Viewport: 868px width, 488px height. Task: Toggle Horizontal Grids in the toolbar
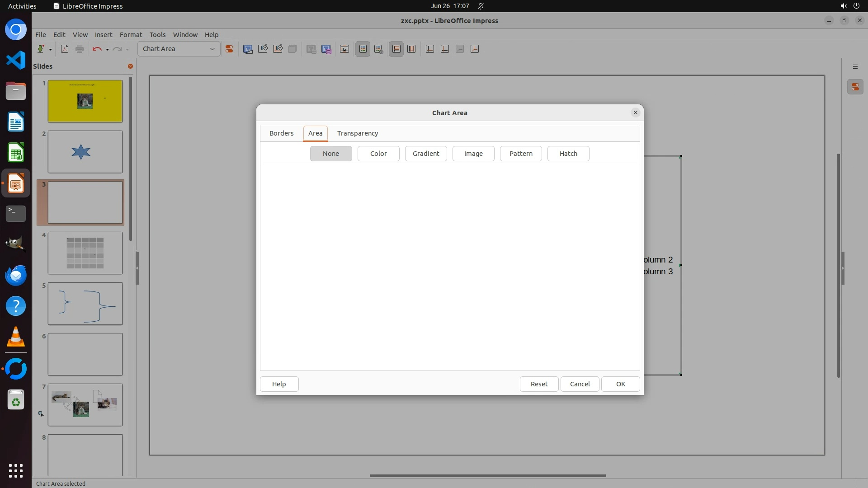pyautogui.click(x=396, y=49)
